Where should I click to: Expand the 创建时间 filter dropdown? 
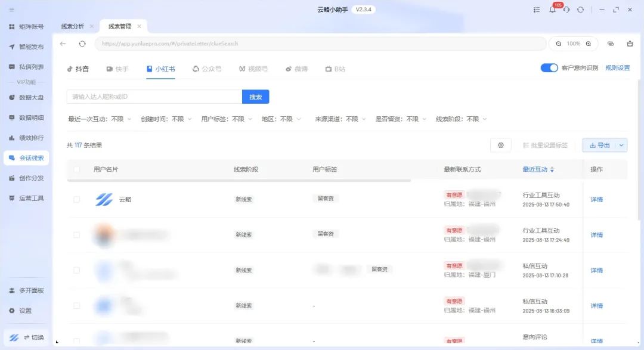[166, 119]
